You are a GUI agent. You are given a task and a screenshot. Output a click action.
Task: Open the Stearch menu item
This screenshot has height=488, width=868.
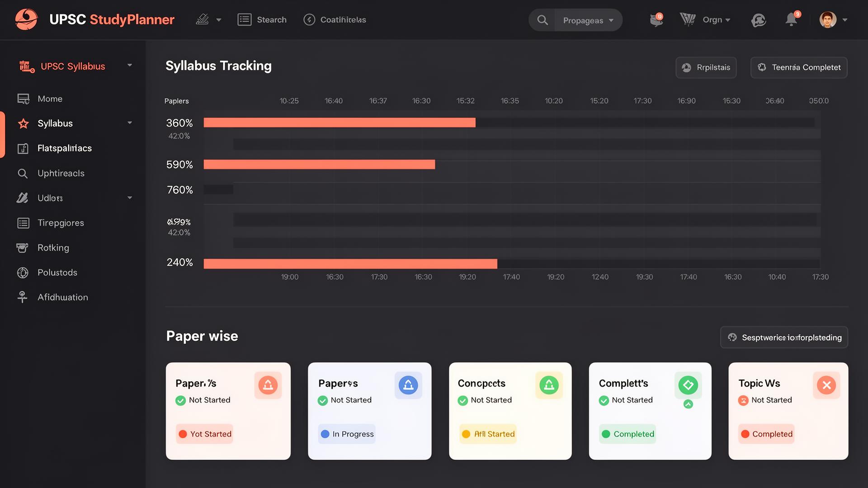coord(262,19)
